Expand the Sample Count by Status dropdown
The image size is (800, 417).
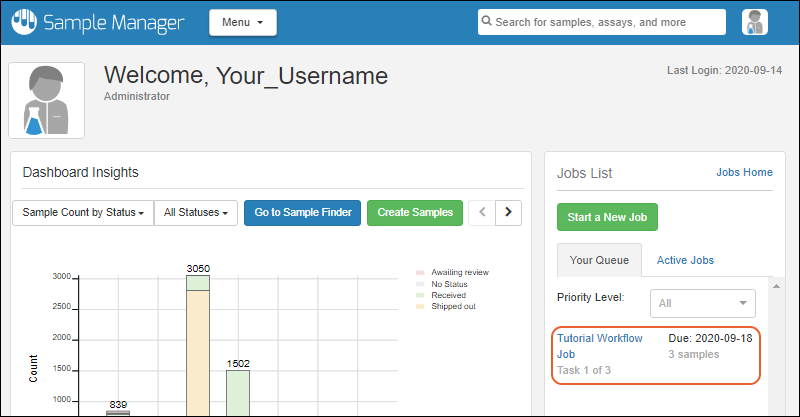83,212
